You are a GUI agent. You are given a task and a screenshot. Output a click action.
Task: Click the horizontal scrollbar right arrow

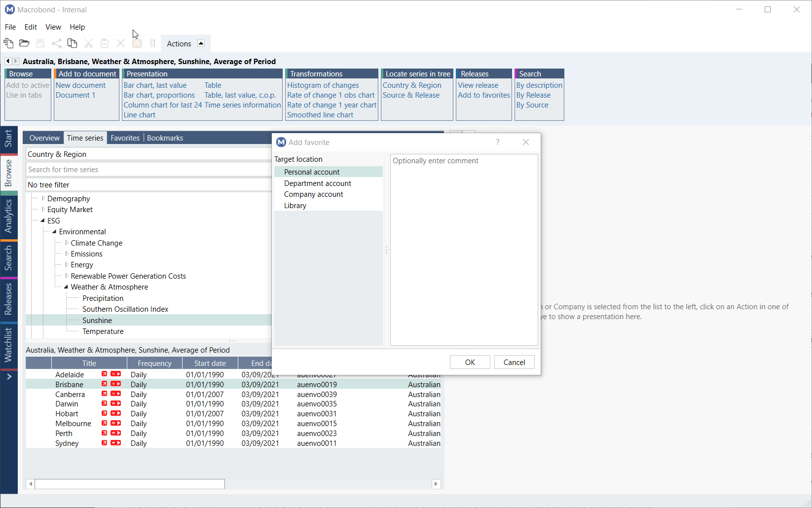click(x=436, y=484)
